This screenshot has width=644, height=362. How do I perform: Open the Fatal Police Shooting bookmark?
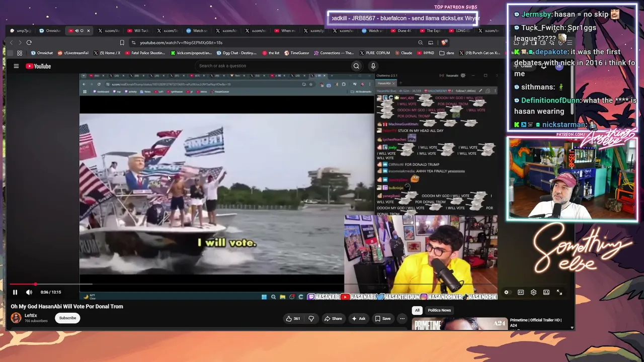click(x=144, y=53)
